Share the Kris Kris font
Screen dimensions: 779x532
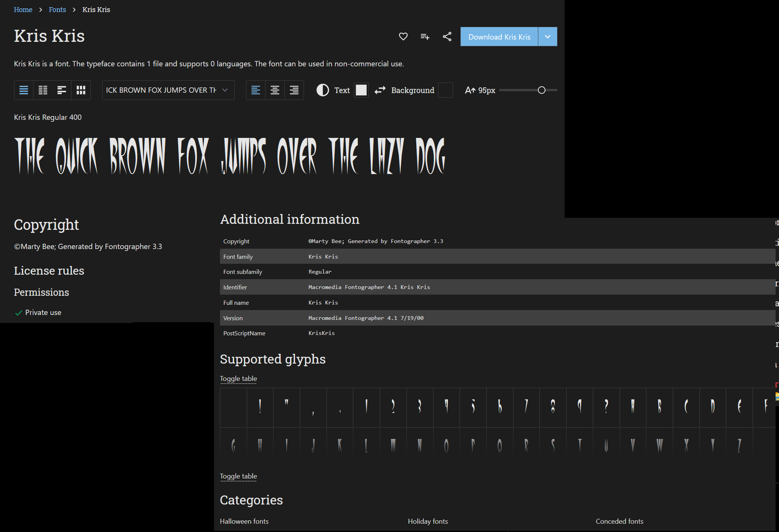pyautogui.click(x=447, y=37)
